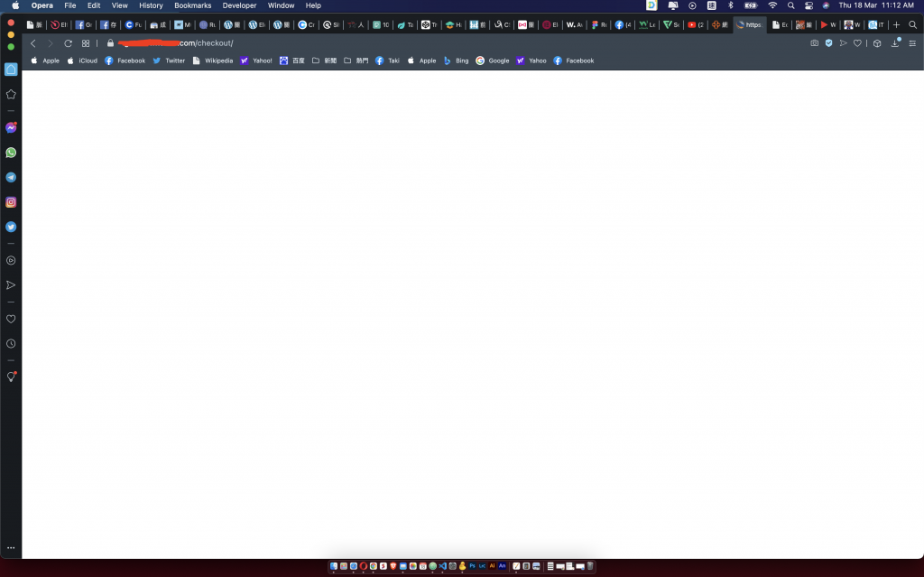This screenshot has height=577, width=924.
Task: Open the Apple menu in the menu bar
Action: [15, 5]
